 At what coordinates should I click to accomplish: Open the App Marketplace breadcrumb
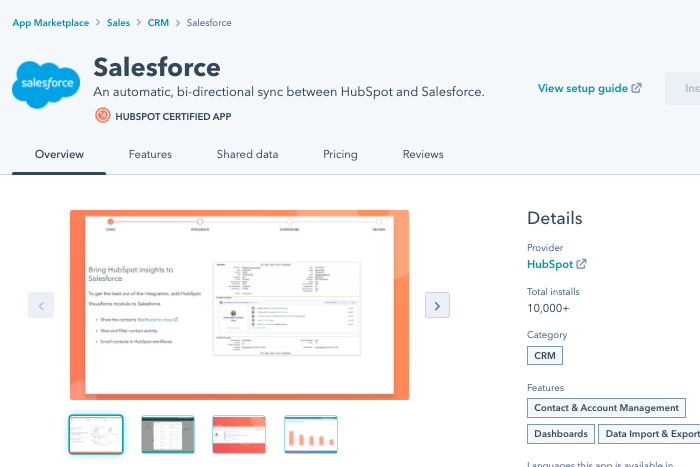click(x=50, y=23)
